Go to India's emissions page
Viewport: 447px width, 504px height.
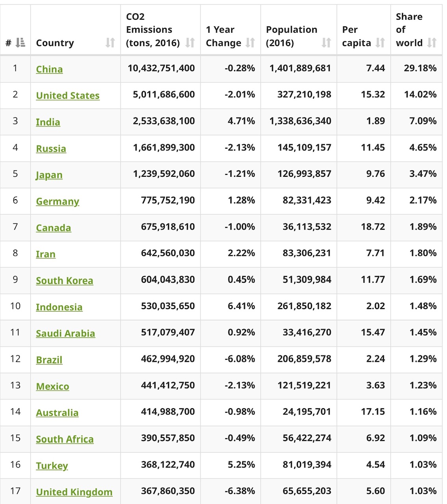point(48,122)
